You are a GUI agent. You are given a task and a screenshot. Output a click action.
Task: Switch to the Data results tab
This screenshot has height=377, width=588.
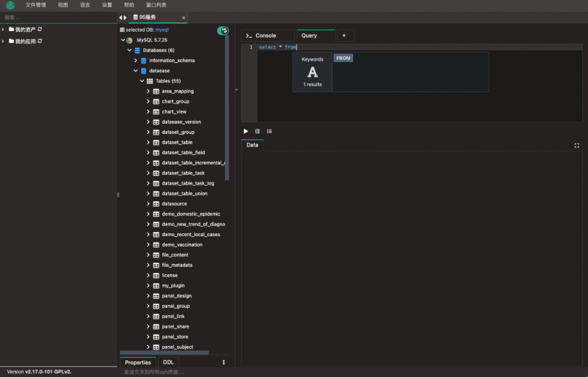coord(253,145)
